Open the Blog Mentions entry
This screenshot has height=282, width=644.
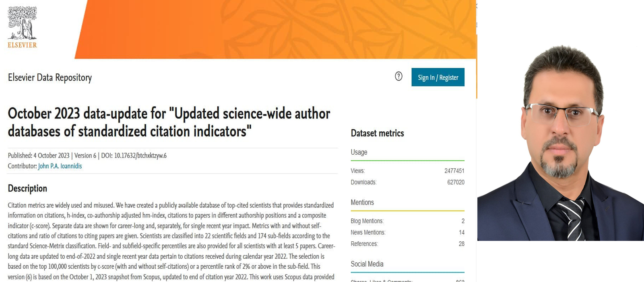(407, 221)
